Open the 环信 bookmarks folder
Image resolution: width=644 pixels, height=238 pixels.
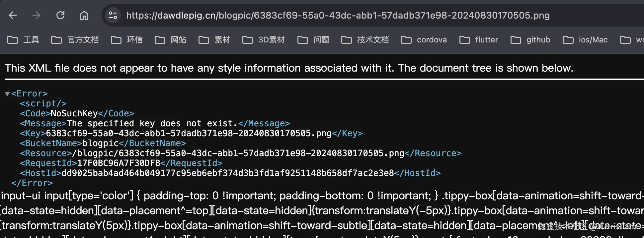pos(127,40)
